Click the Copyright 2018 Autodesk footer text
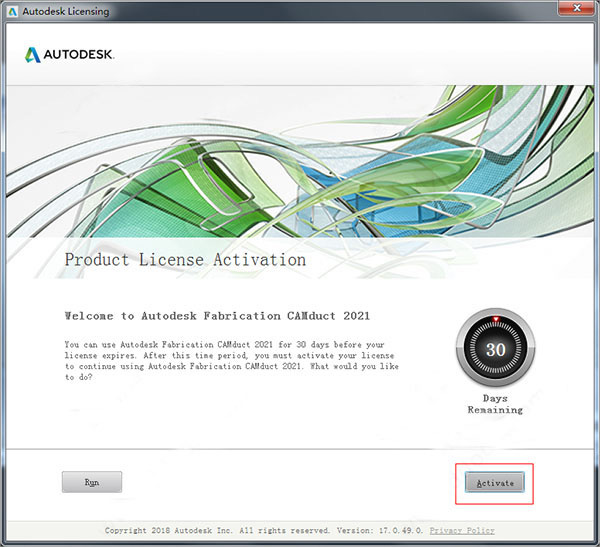 (x=168, y=531)
